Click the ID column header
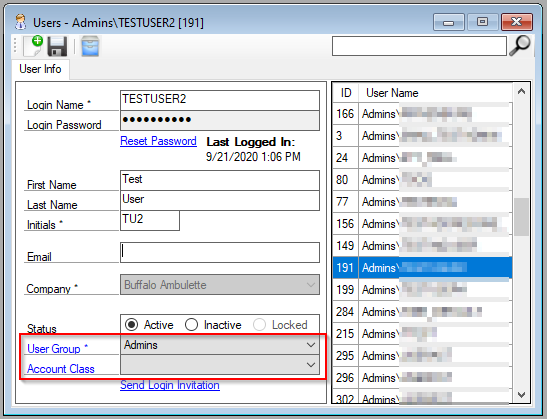The width and height of the screenshot is (547, 419). (346, 93)
